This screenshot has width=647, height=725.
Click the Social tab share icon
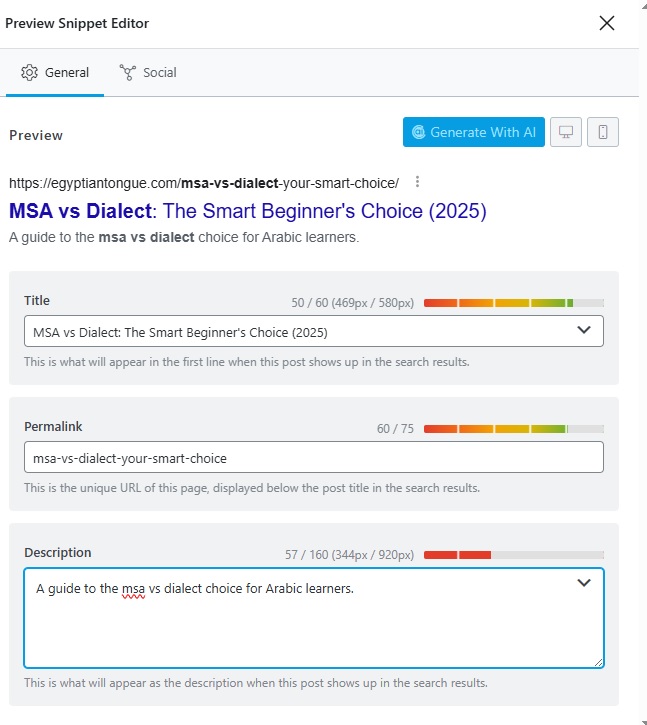(x=127, y=72)
